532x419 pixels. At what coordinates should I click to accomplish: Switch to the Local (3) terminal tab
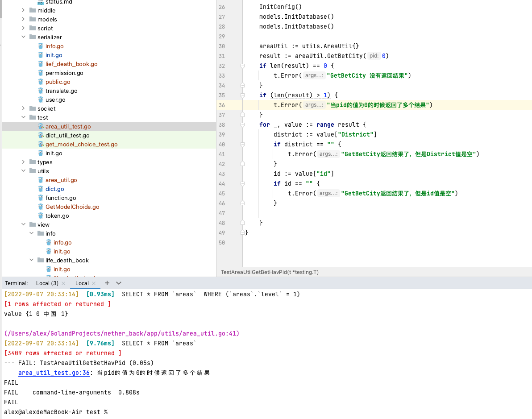coord(47,283)
